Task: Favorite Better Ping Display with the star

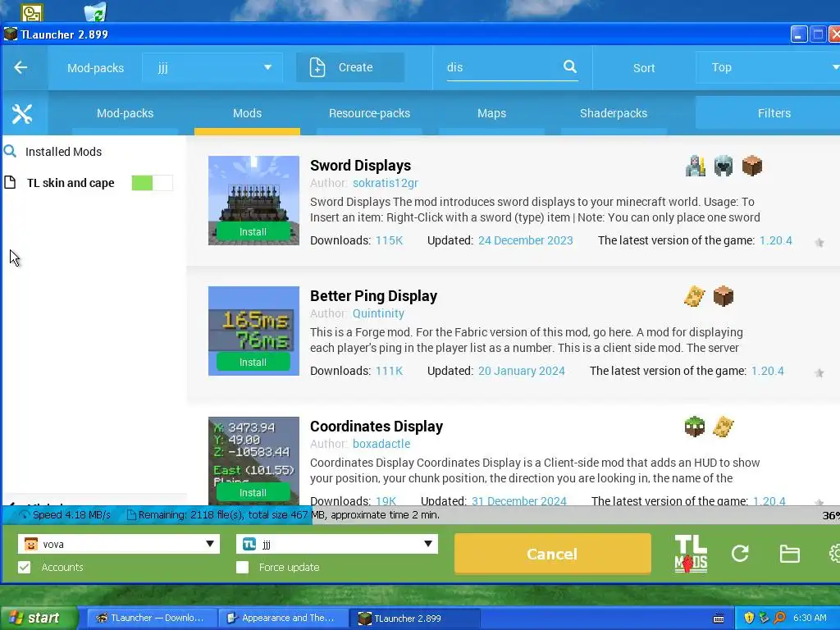Action: point(819,373)
